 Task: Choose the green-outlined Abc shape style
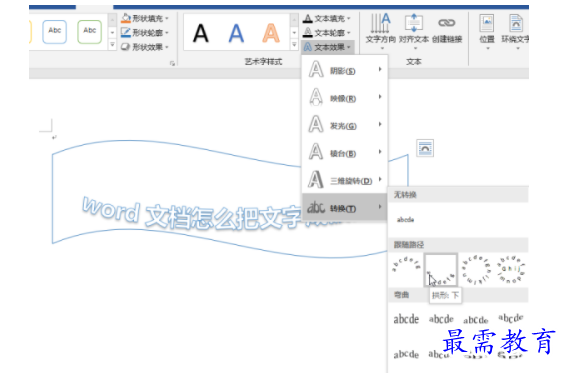point(90,32)
